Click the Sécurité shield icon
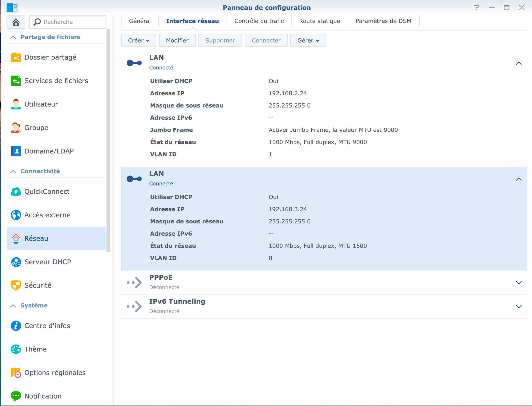Screen dimensions: 532x406 coord(16,285)
